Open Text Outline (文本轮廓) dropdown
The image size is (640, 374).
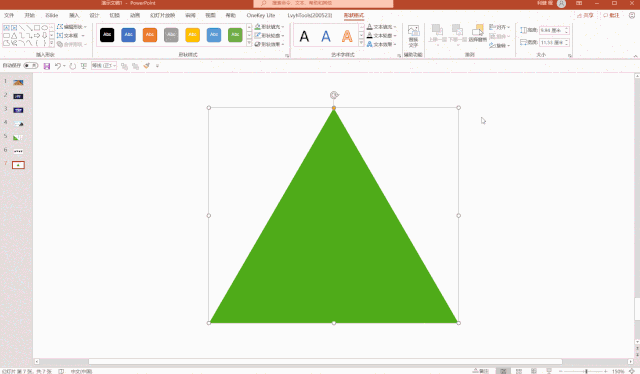381,36
